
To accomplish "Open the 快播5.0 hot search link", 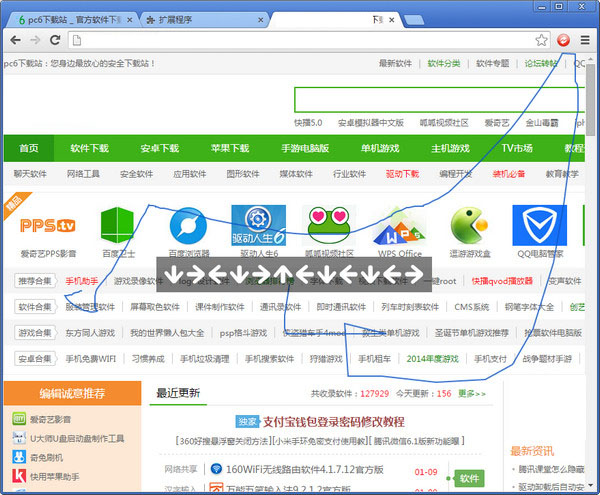I will (x=308, y=123).
